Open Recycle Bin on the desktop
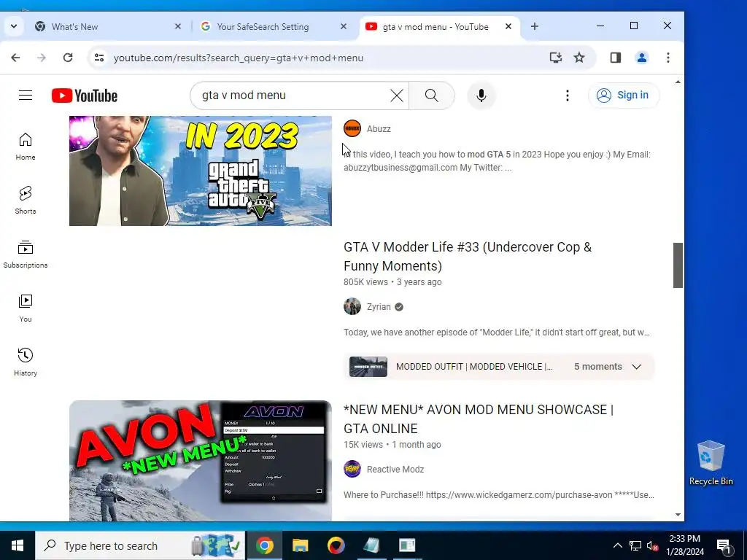 (711, 463)
